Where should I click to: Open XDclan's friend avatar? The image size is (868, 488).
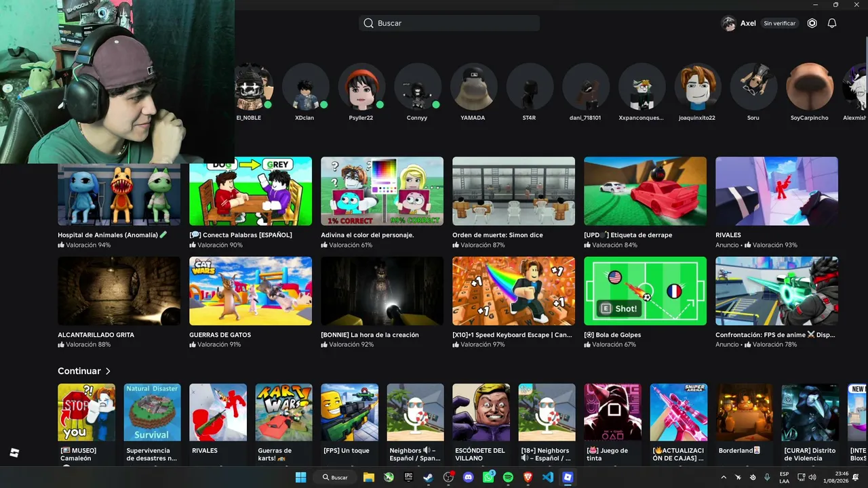click(305, 87)
